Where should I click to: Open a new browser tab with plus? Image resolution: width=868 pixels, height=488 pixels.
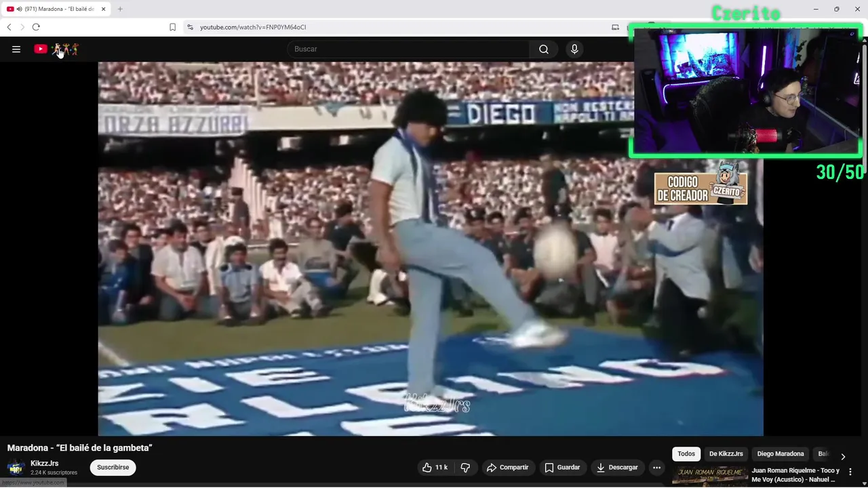(120, 9)
